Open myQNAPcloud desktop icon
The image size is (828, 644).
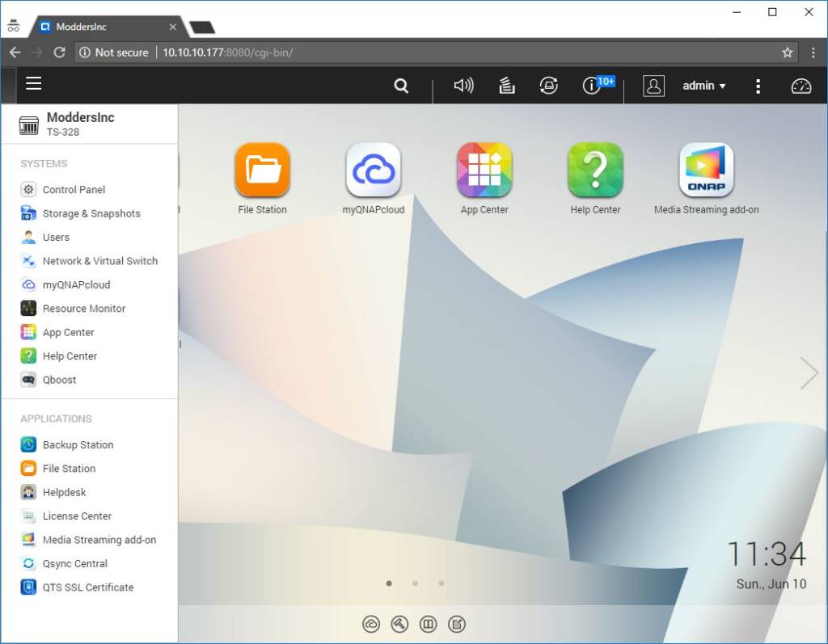(x=374, y=179)
